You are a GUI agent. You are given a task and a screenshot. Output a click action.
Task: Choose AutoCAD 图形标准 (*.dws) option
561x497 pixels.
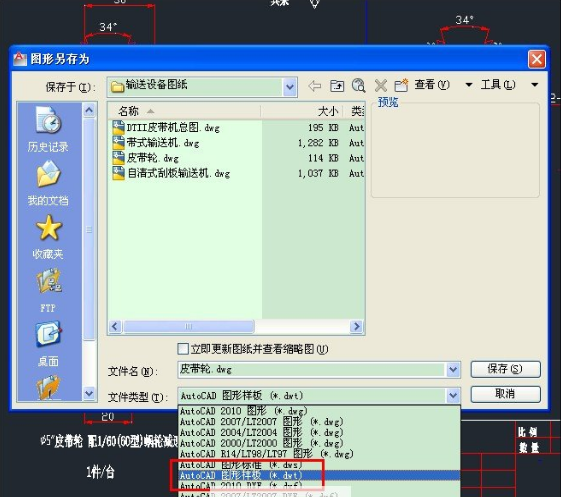[319, 465]
